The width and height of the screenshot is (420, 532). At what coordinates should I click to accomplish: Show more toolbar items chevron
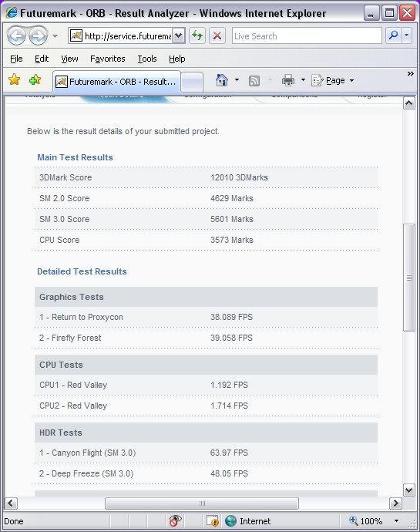(411, 73)
